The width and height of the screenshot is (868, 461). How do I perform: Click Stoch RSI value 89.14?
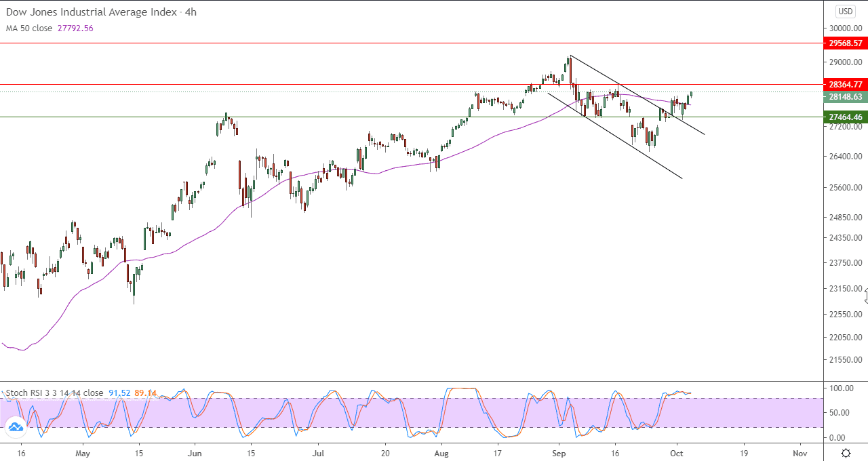pos(146,393)
